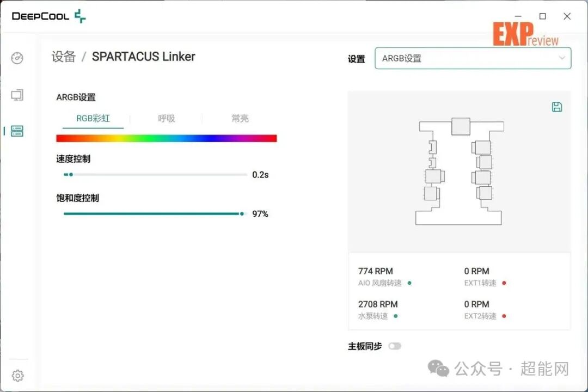The image size is (588, 392).
Task: Click the green status dot next to AIO 风扇转速
Action: [409, 283]
